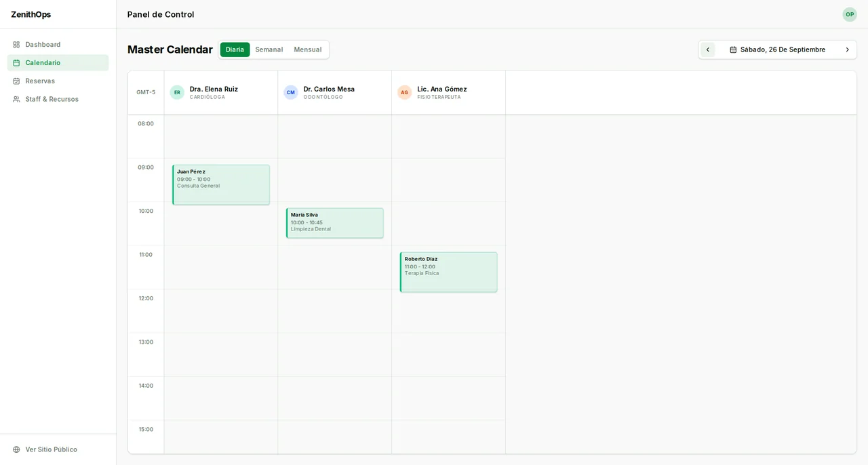Click the OP user avatar
Screen dimensions: 868x465
coord(850,14)
